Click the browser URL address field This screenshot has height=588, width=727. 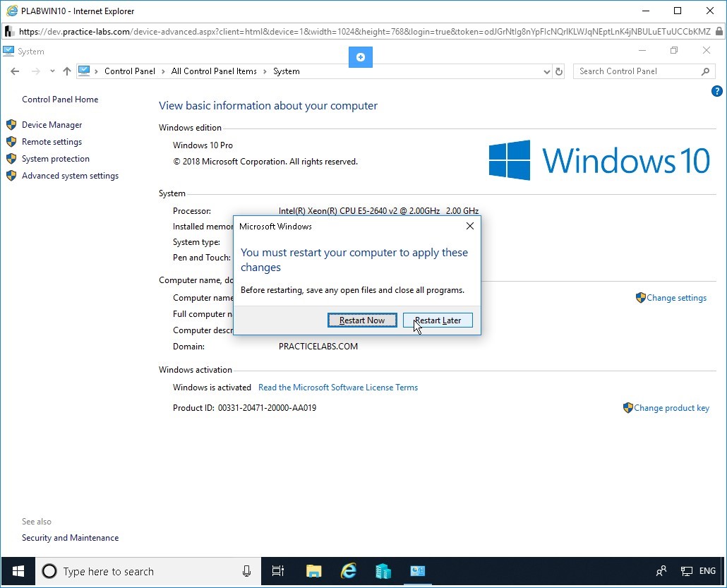coord(364,32)
